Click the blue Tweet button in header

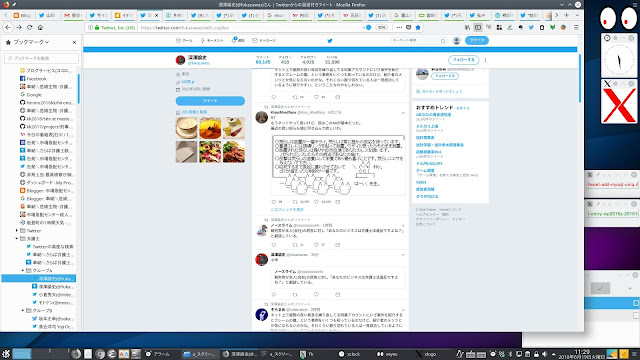click(476, 40)
